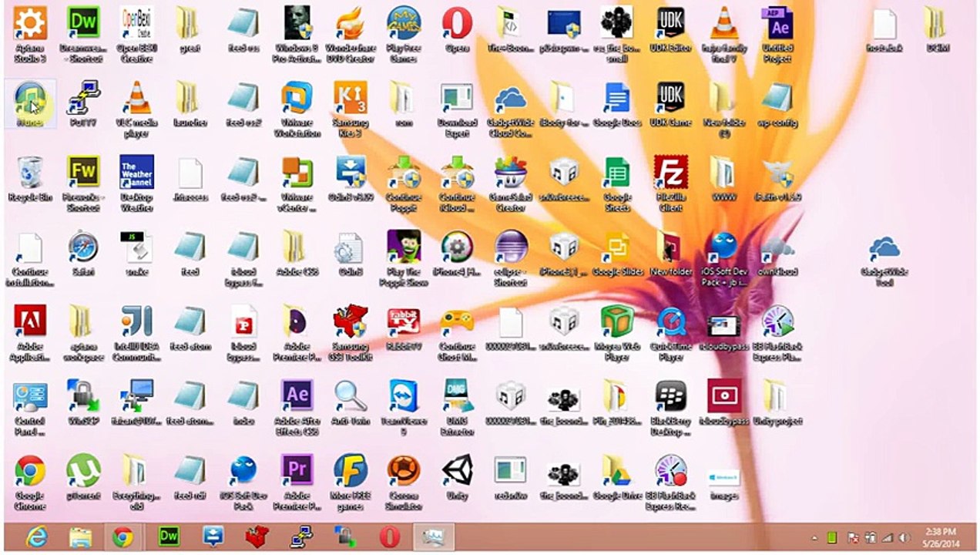This screenshot has width=980, height=555.
Task: Launch Internet Explorer from the taskbar
Action: (x=35, y=536)
